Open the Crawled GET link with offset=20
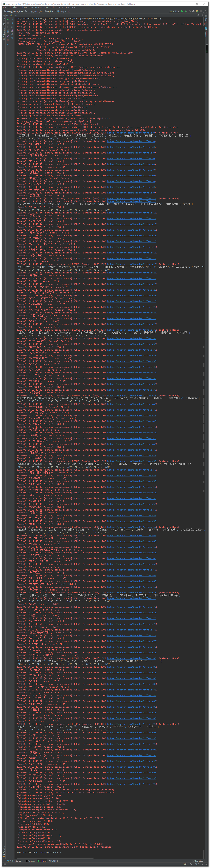 (x=132, y=264)
